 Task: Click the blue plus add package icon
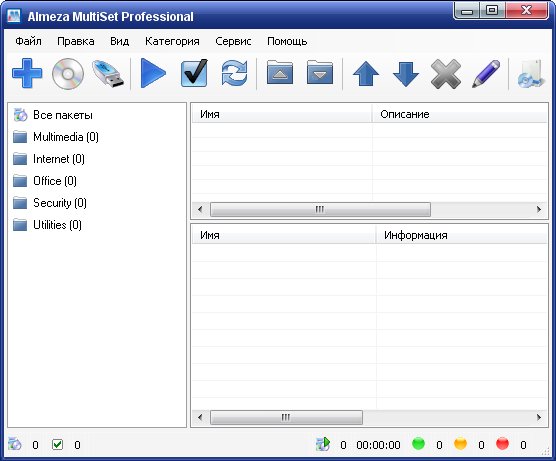coord(27,73)
